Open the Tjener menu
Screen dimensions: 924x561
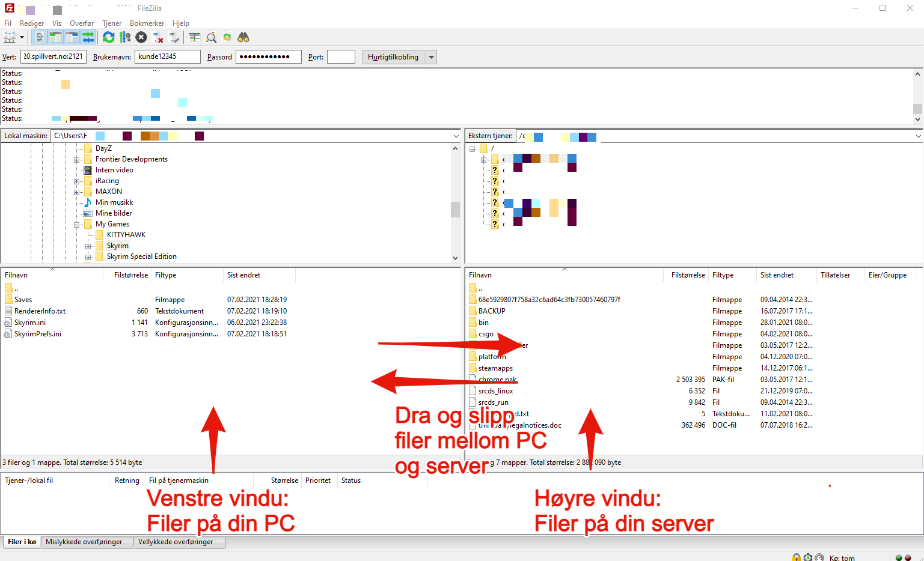tap(112, 23)
